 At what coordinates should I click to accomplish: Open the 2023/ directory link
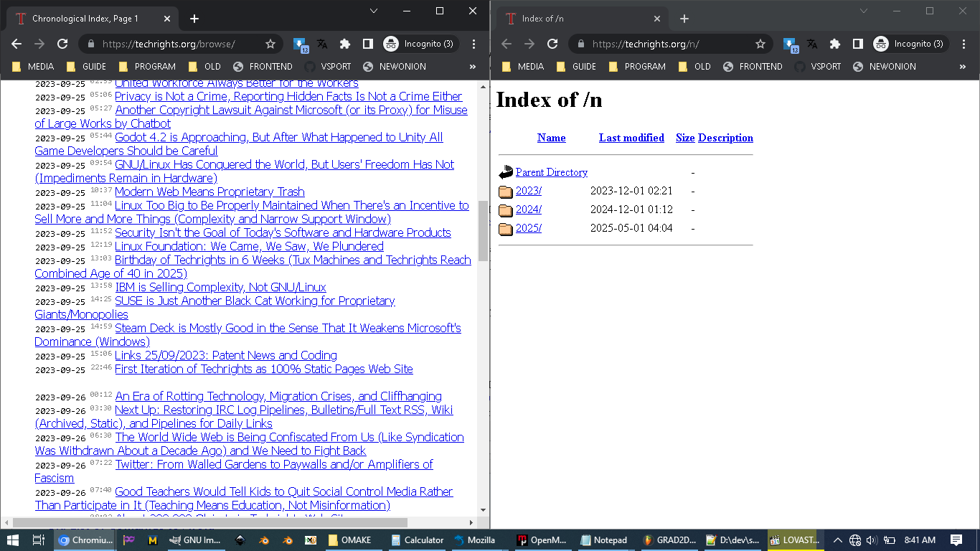[x=529, y=191]
